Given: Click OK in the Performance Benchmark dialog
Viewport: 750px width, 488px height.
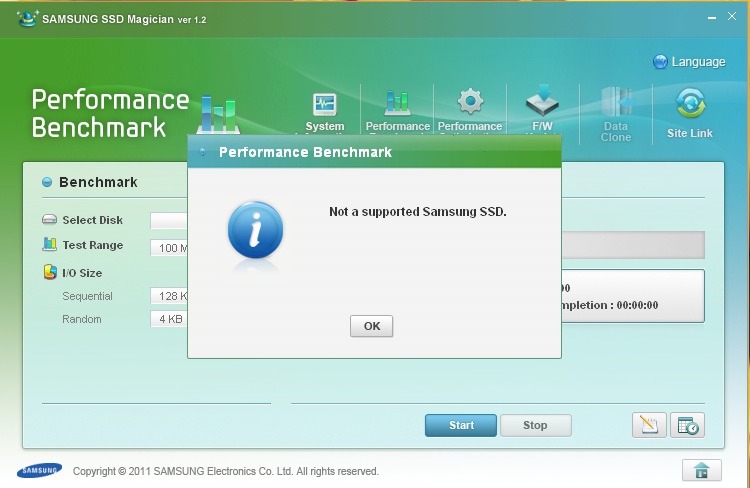Looking at the screenshot, I should (371, 326).
